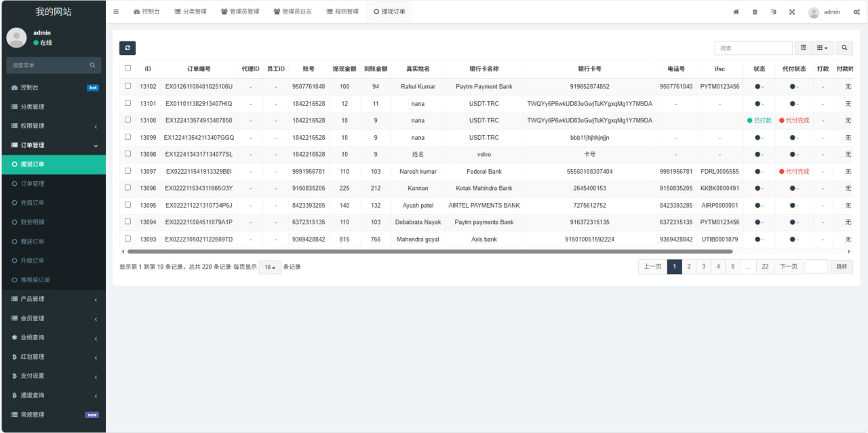Open the columns grid dropdown
The width and height of the screenshot is (868, 433).
[x=822, y=48]
